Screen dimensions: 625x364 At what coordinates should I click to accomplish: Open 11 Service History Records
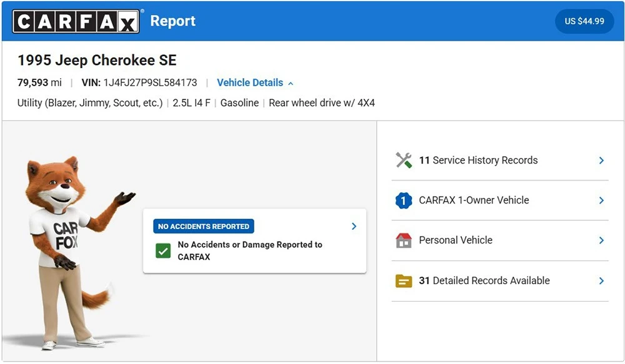[x=500, y=160]
